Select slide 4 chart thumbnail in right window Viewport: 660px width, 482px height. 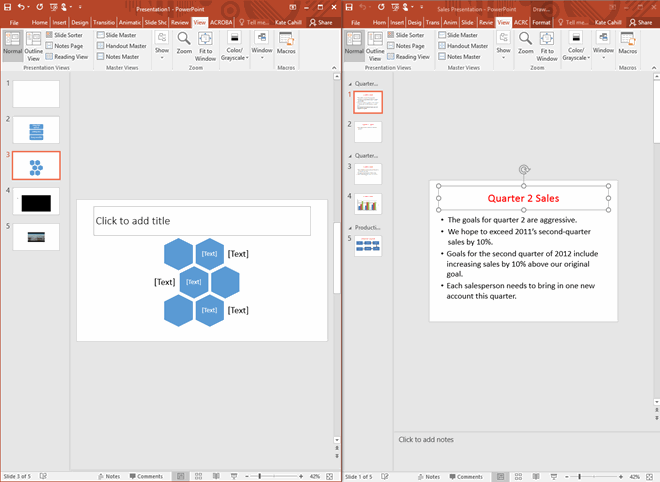click(368, 204)
